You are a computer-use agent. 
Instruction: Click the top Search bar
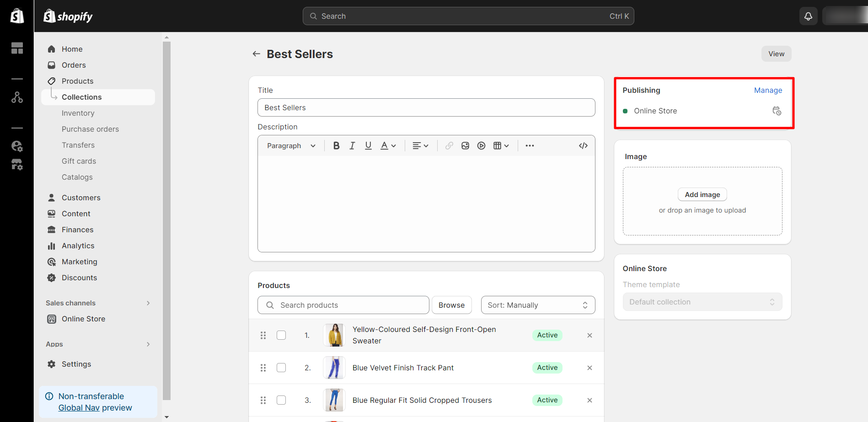[x=468, y=16]
